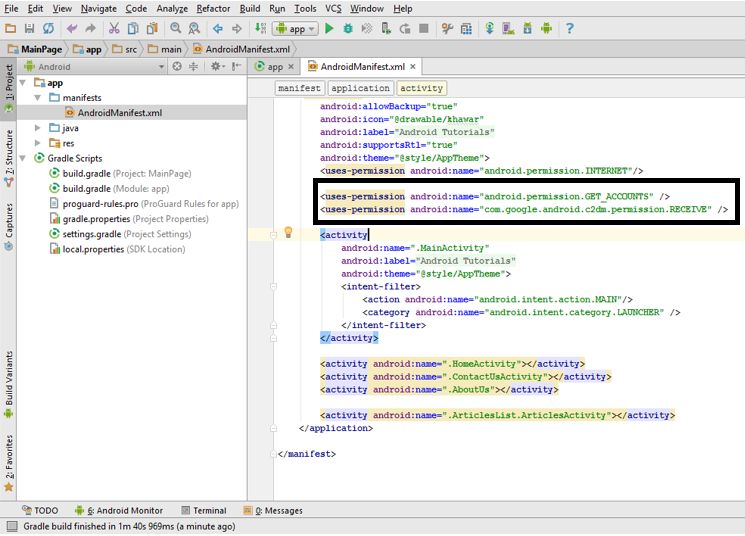
Task: Click the green Run app button
Action: [x=329, y=29]
